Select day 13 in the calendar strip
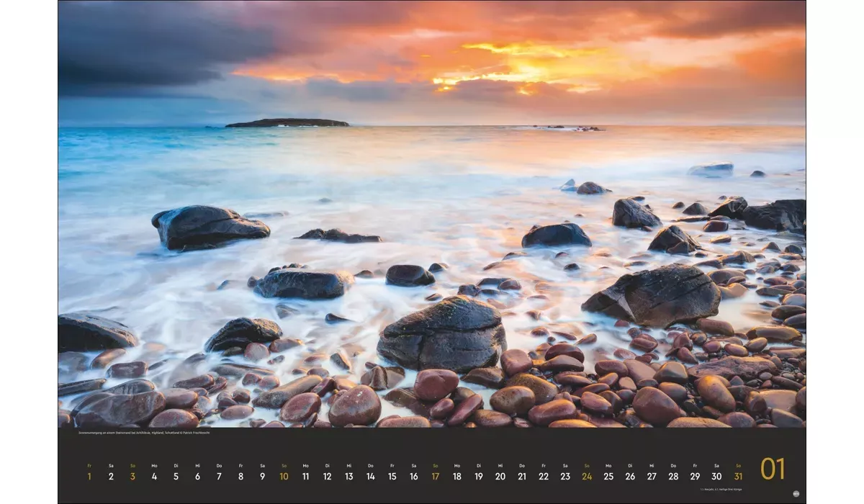Screen dimensions: 864x504 [348, 472]
